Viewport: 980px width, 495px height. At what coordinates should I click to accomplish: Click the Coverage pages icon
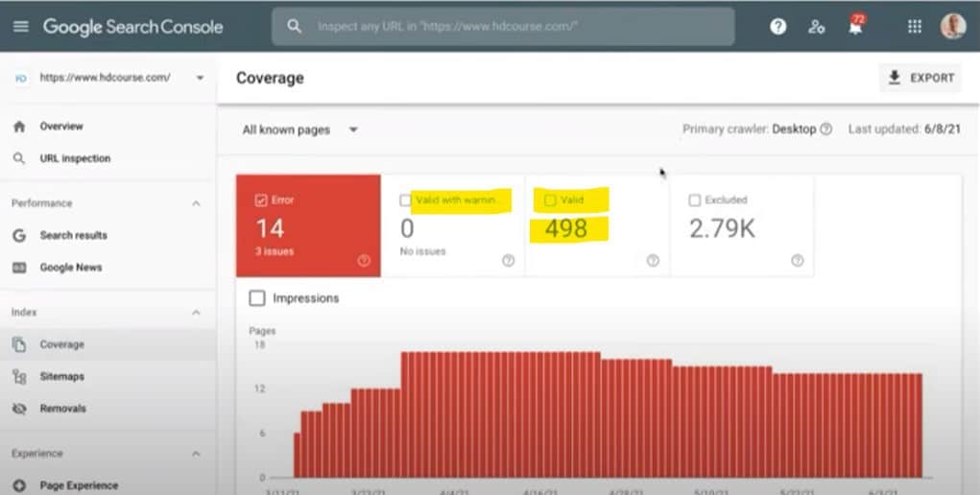tap(19, 344)
